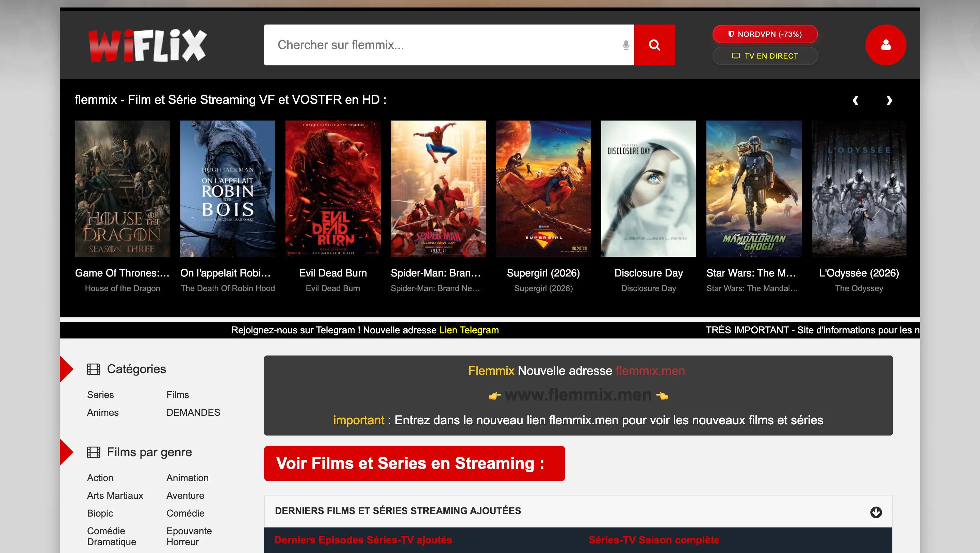980x553 pixels.
Task: Click the red flemmix.men address link
Action: pos(650,371)
